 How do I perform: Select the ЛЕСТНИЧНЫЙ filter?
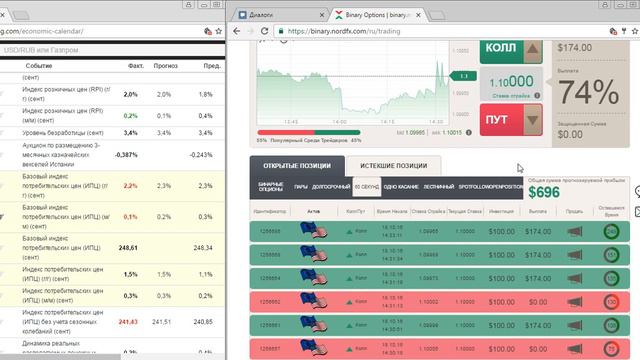[x=438, y=187]
